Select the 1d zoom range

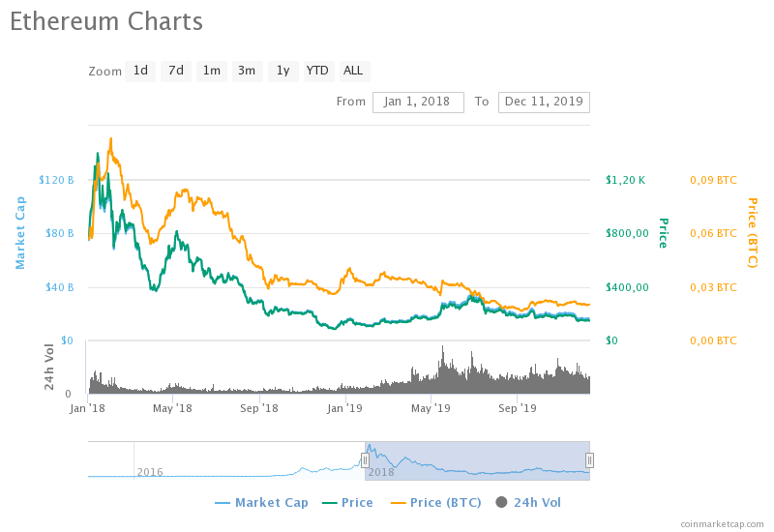[140, 71]
